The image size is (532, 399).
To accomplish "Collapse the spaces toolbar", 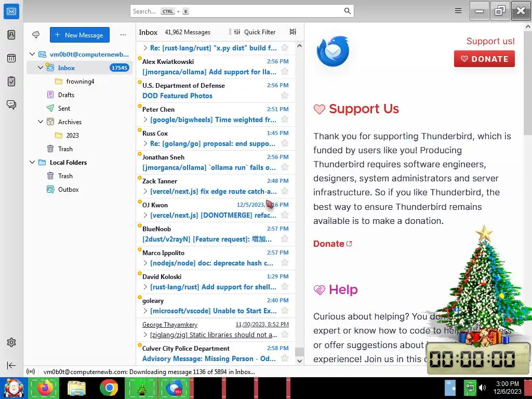I will [11, 365].
